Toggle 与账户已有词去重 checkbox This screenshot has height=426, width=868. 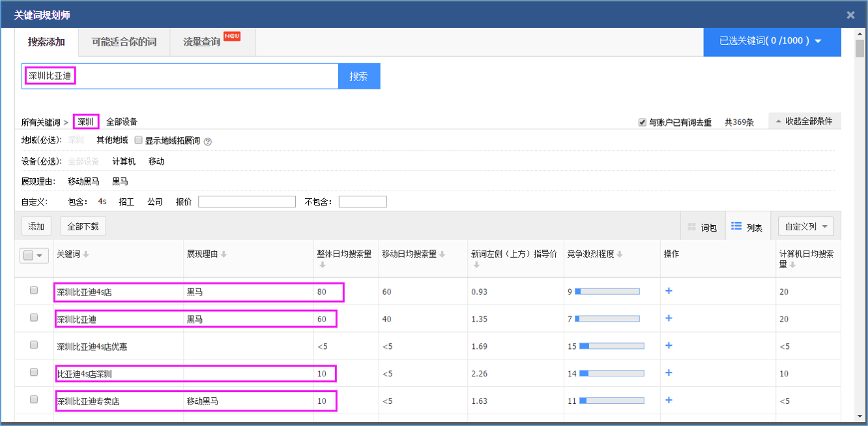pyautogui.click(x=643, y=122)
